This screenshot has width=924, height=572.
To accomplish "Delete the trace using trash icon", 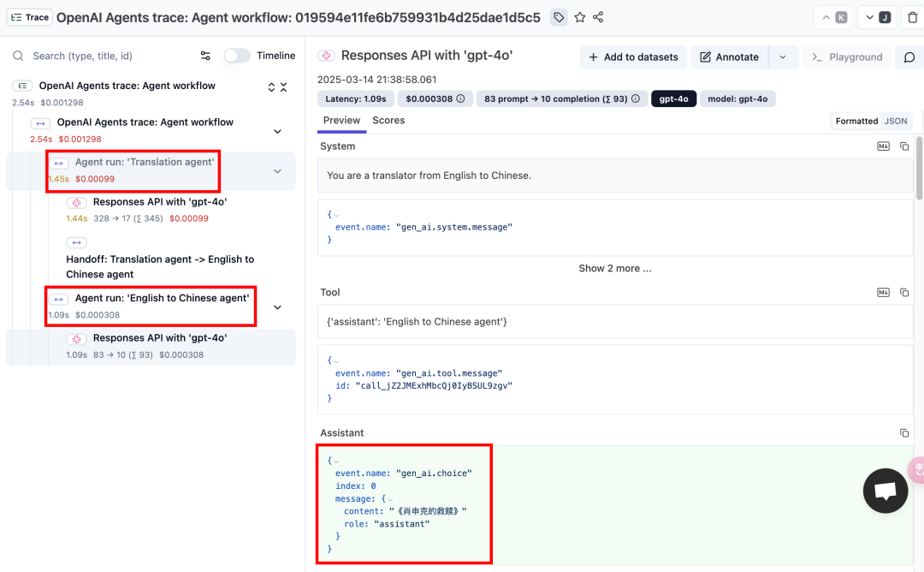I will [912, 18].
